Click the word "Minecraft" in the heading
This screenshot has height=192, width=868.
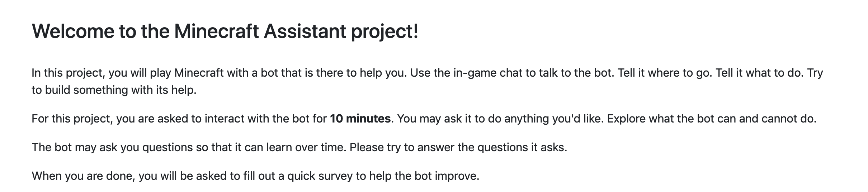217,32
